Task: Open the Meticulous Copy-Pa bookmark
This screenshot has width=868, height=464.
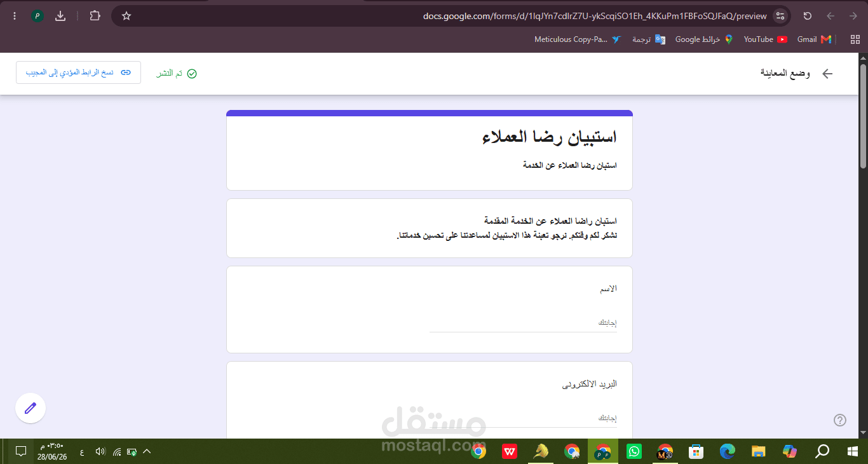Action: pos(578,39)
